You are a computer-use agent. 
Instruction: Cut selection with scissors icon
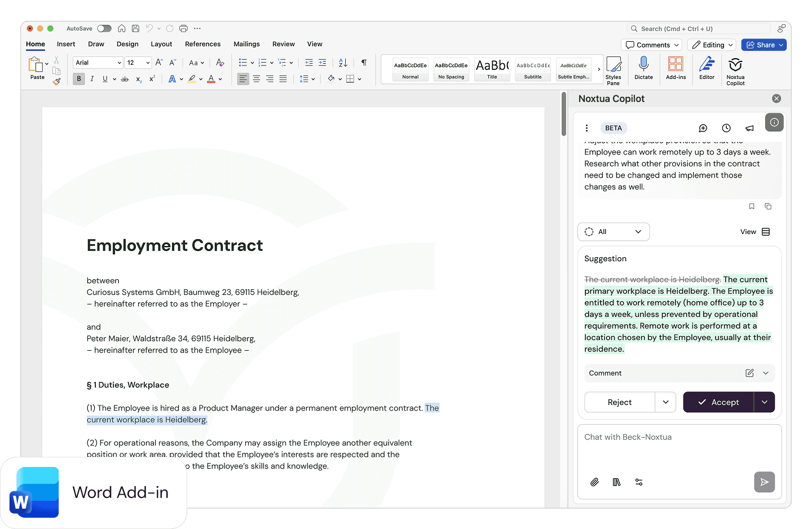coord(56,60)
